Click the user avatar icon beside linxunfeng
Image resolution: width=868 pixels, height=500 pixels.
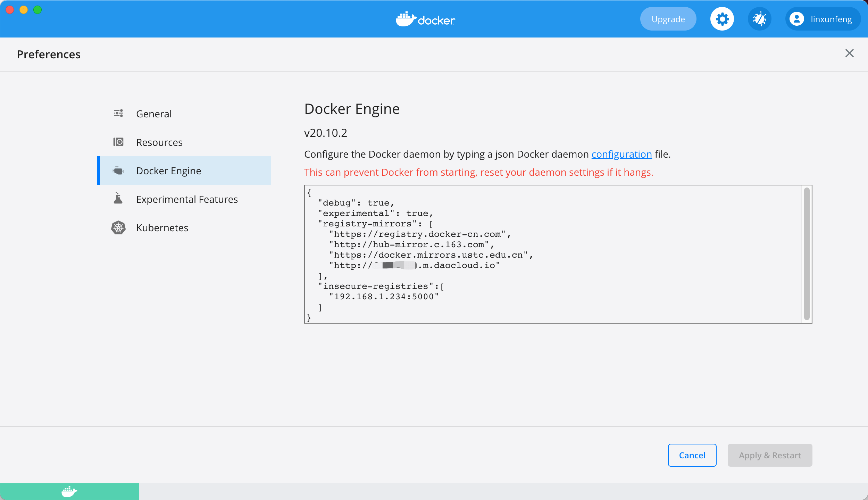click(796, 19)
